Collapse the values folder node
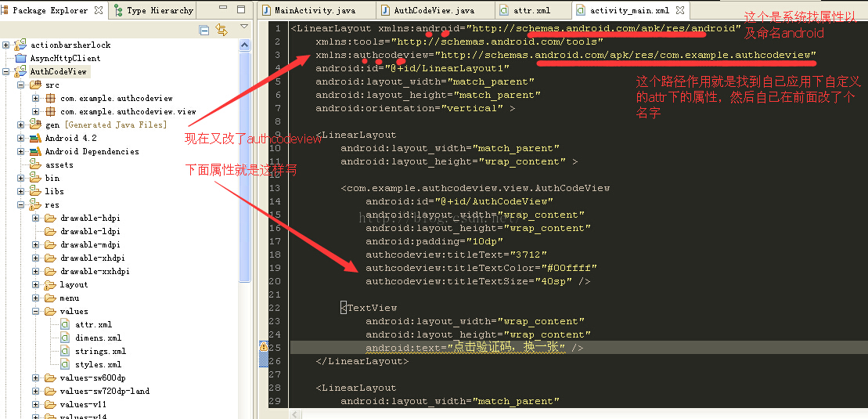 pos(36,311)
